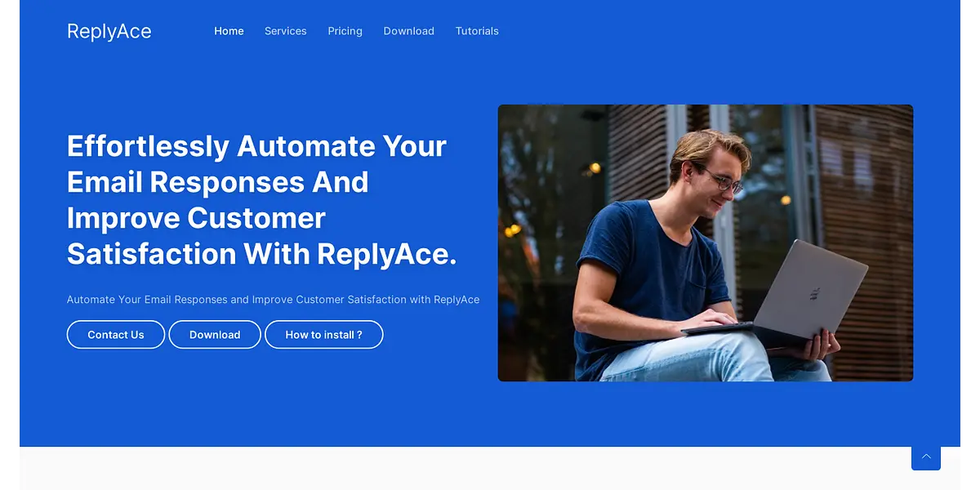Viewport: 980px width, 490px height.
Task: Go to the Home nav link
Action: point(229,31)
